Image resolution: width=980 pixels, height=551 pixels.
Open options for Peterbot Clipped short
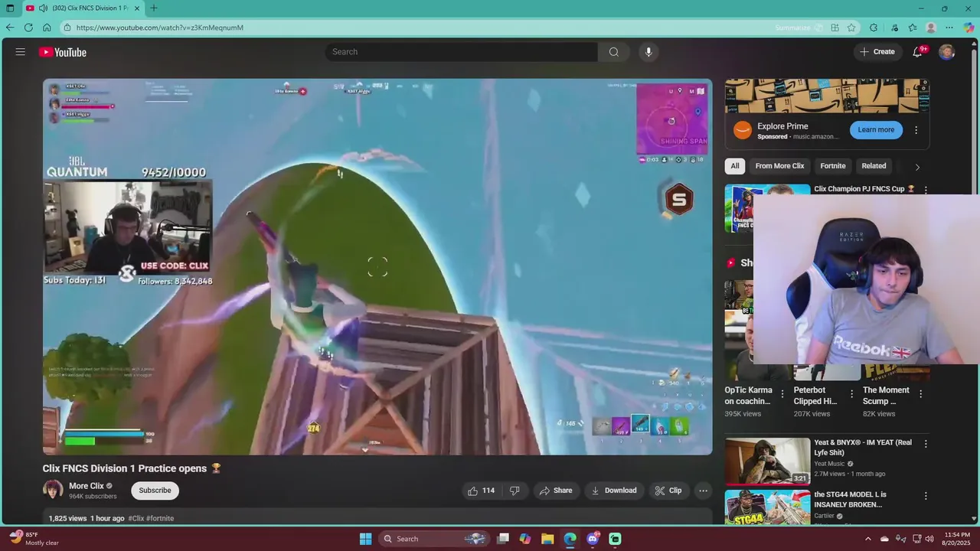tap(851, 394)
